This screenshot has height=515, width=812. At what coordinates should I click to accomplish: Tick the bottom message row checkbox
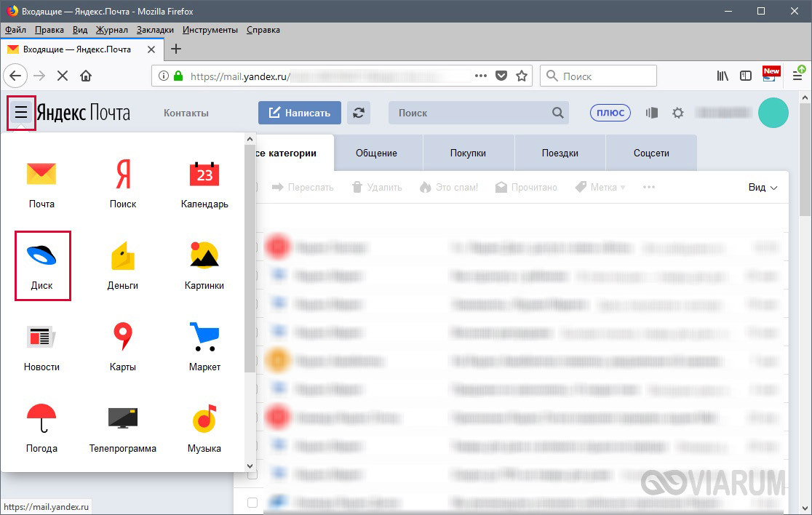(x=252, y=502)
